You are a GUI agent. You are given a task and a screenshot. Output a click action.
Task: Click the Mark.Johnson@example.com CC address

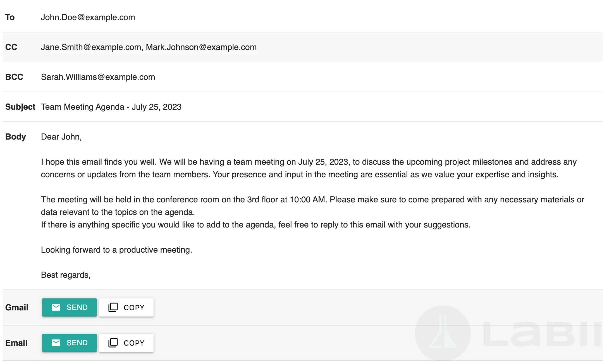tap(201, 47)
